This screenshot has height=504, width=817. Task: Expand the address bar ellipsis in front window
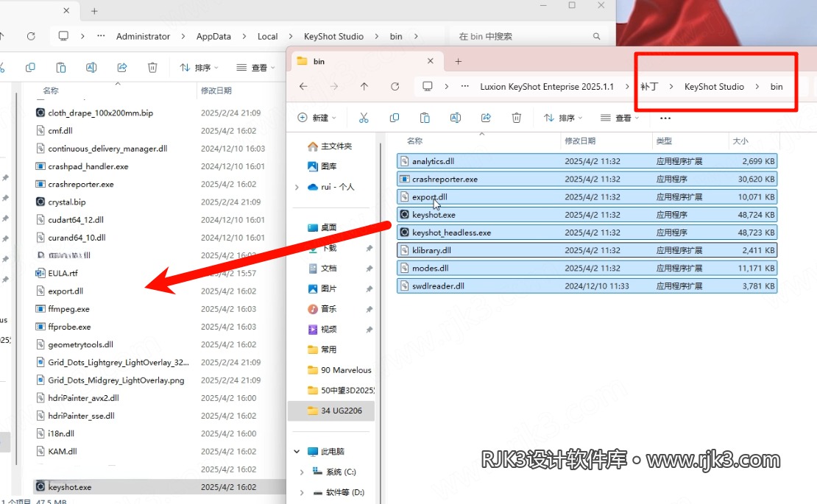[x=464, y=86]
